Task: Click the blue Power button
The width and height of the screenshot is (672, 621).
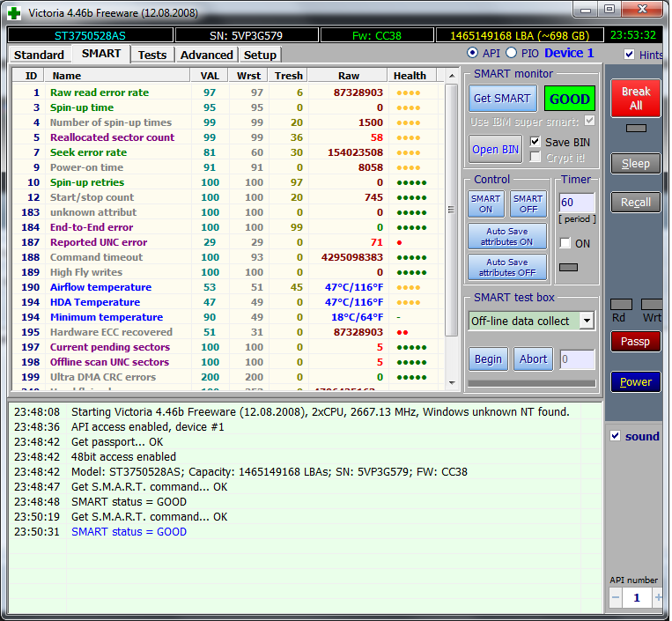Action: pyautogui.click(x=636, y=382)
